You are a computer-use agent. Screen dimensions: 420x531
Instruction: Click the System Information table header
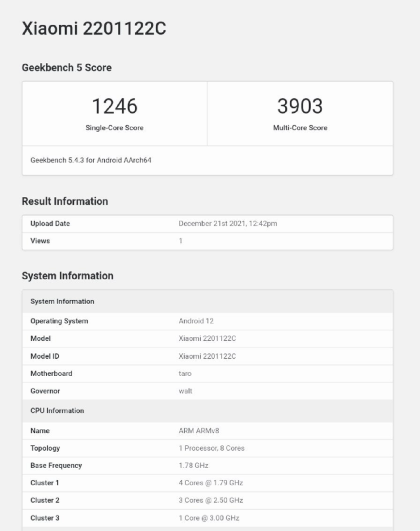62,301
